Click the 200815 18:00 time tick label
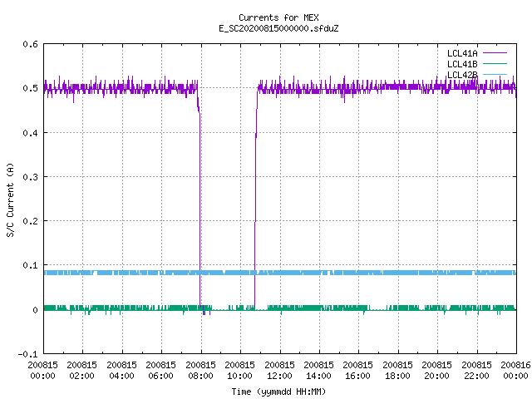532x399 pixels. click(x=397, y=370)
